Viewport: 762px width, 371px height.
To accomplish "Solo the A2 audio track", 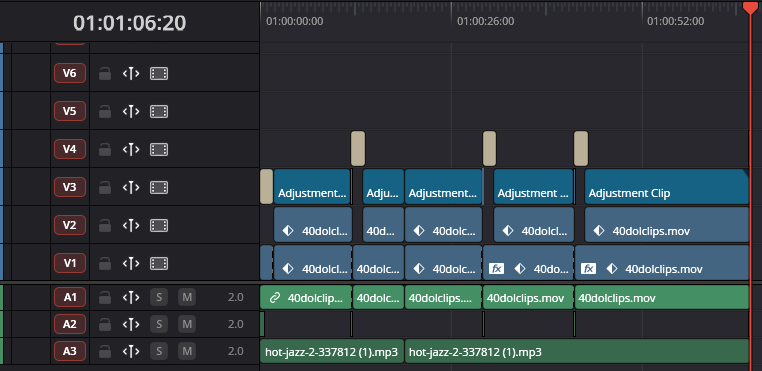I will (159, 324).
